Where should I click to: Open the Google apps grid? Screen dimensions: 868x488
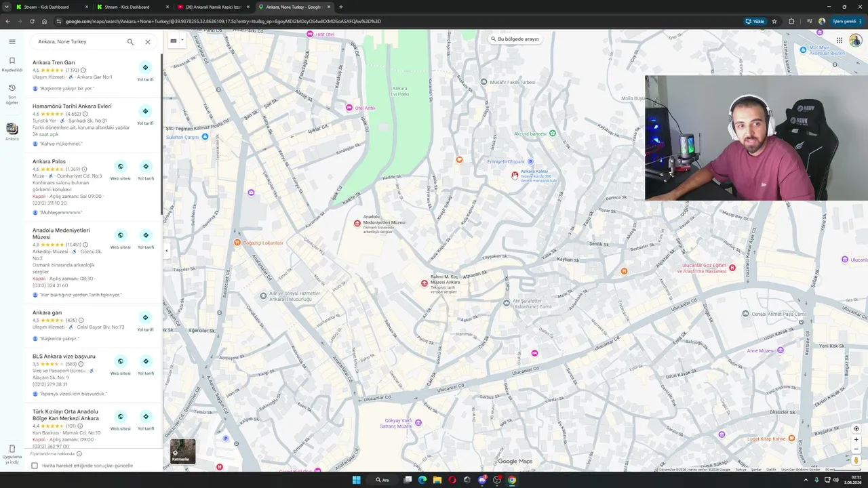click(x=839, y=41)
